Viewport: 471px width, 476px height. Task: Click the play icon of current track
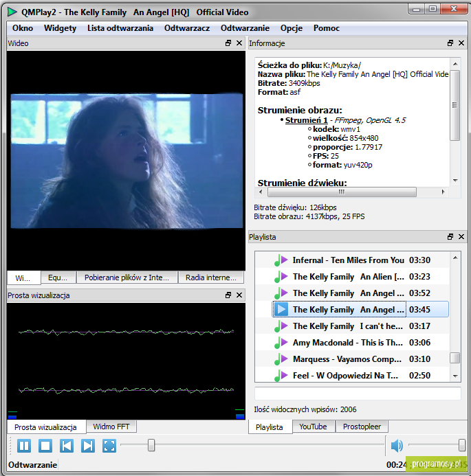point(281,309)
